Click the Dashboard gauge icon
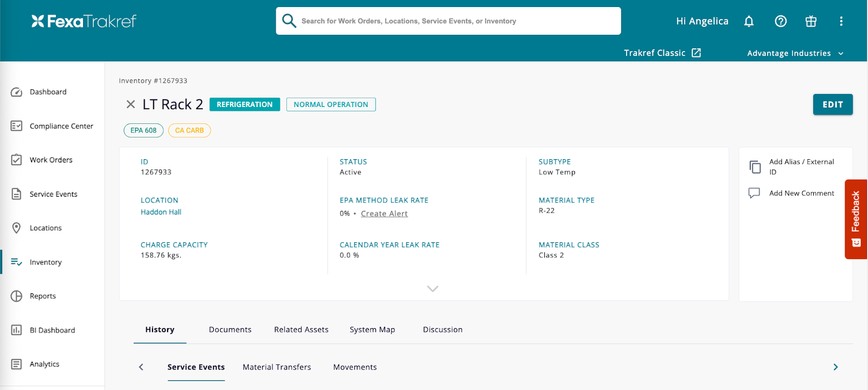868x390 pixels. pyautogui.click(x=16, y=92)
